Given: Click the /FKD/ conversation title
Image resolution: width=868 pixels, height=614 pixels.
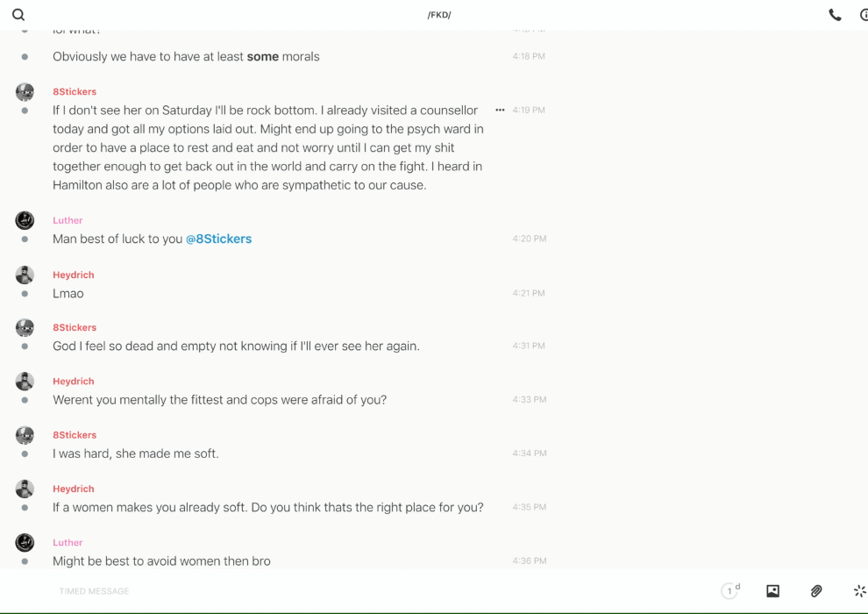Looking at the screenshot, I should tap(439, 15).
